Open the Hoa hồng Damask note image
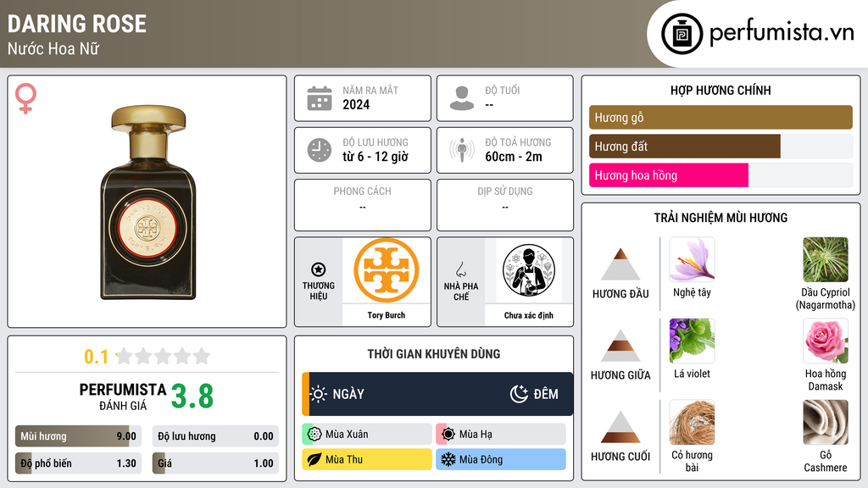This screenshot has width=868, height=488. click(x=826, y=341)
